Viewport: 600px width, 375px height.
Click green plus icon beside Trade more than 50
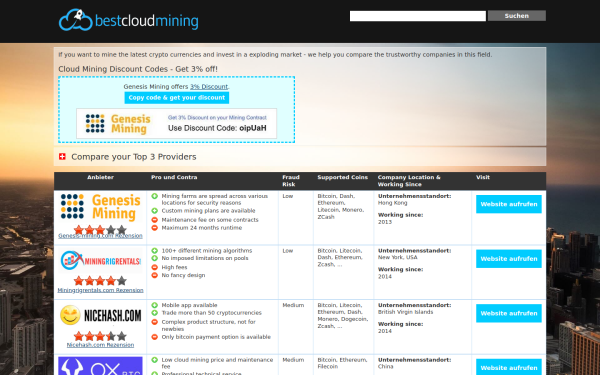(155, 313)
